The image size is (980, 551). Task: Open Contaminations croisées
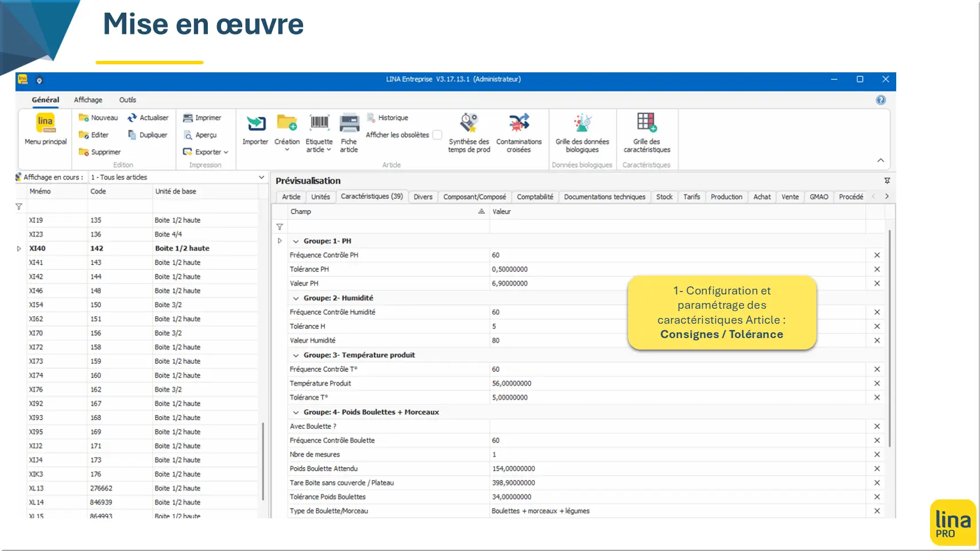coord(519,133)
